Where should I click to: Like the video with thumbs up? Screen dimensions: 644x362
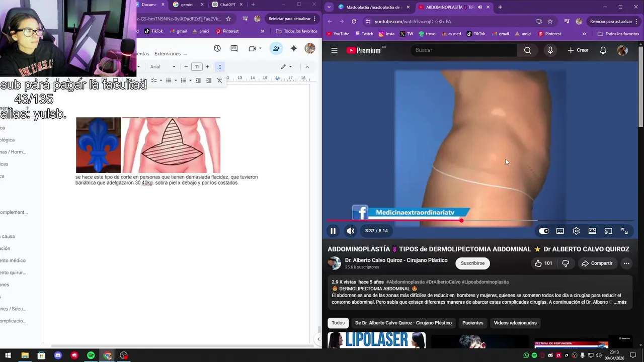[543, 263]
